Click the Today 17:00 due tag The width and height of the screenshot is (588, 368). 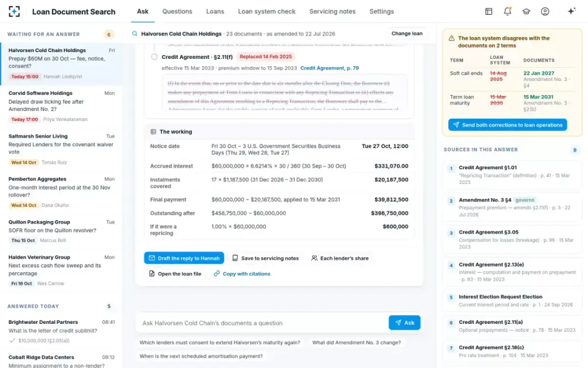coord(25,119)
